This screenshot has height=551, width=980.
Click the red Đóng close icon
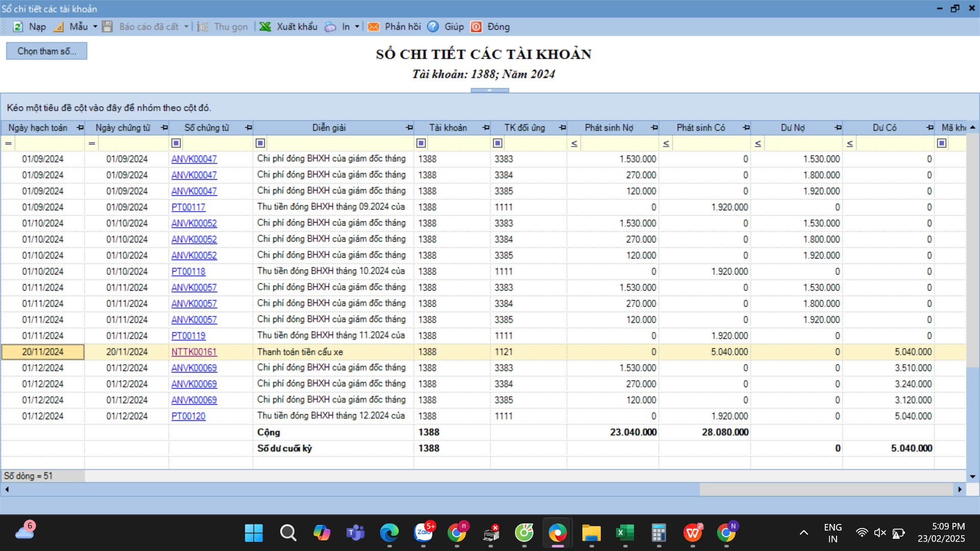[x=476, y=27]
